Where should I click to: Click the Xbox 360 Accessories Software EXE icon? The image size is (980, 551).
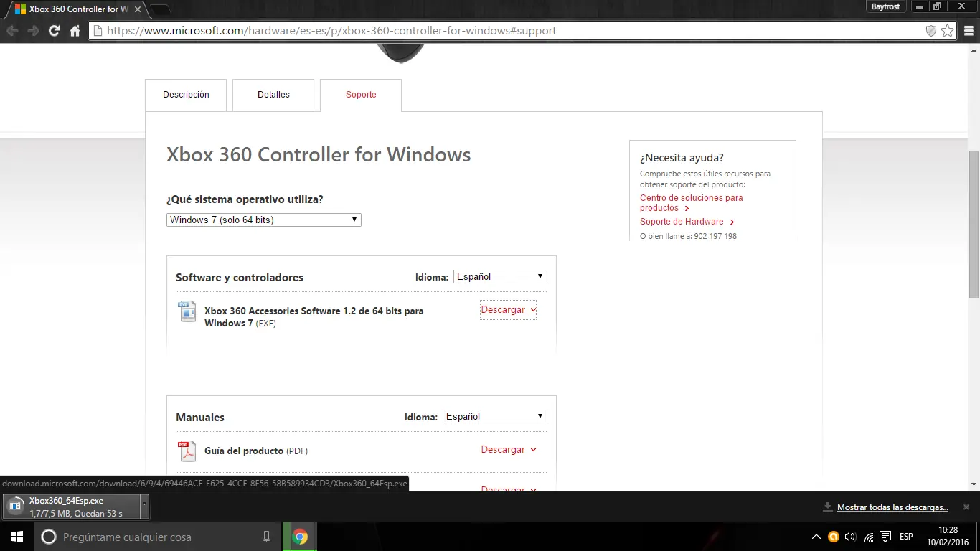[x=187, y=312]
